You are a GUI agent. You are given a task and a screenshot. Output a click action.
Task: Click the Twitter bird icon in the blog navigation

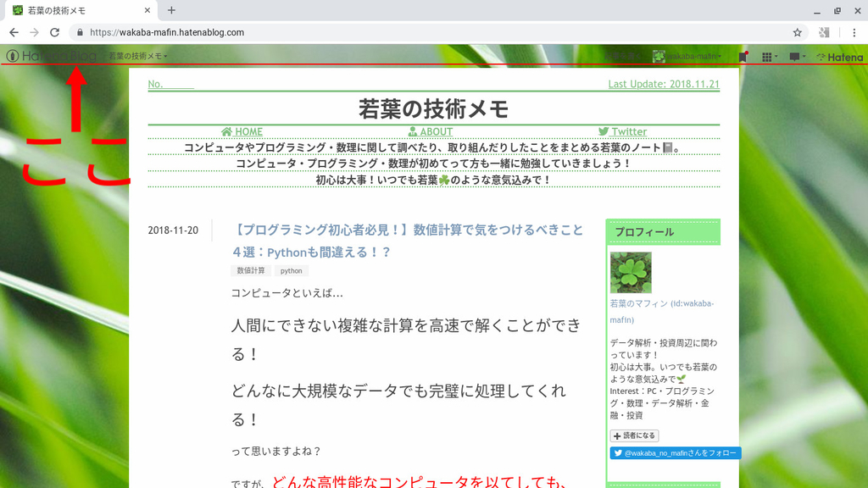602,131
